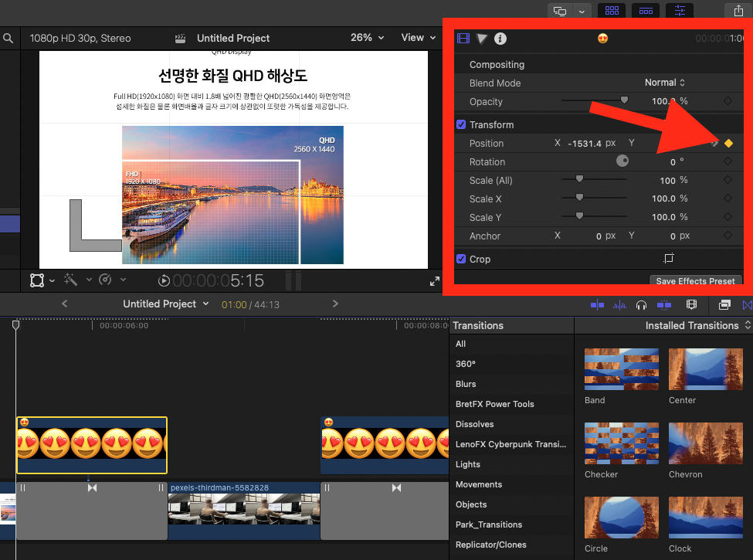Click the enhancement magic wand icon
The image size is (753, 560).
click(x=70, y=280)
